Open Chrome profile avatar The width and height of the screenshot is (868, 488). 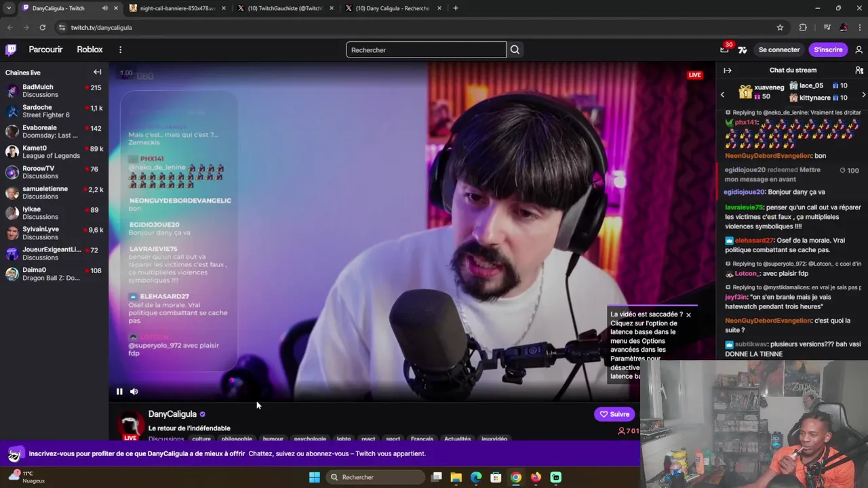844,27
